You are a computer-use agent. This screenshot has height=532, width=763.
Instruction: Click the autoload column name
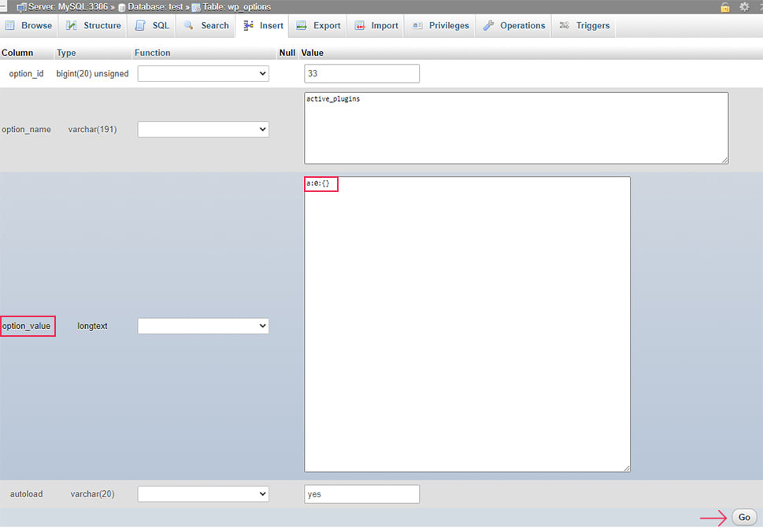pos(26,494)
